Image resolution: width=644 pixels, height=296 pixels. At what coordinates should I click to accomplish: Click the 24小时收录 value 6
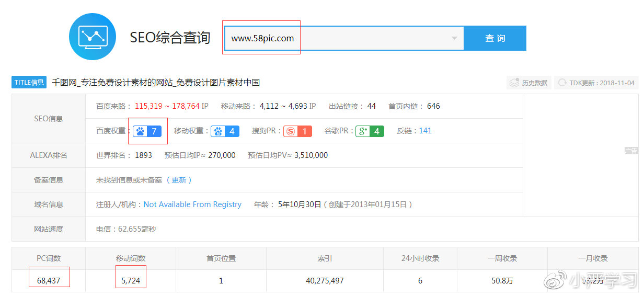tap(420, 281)
